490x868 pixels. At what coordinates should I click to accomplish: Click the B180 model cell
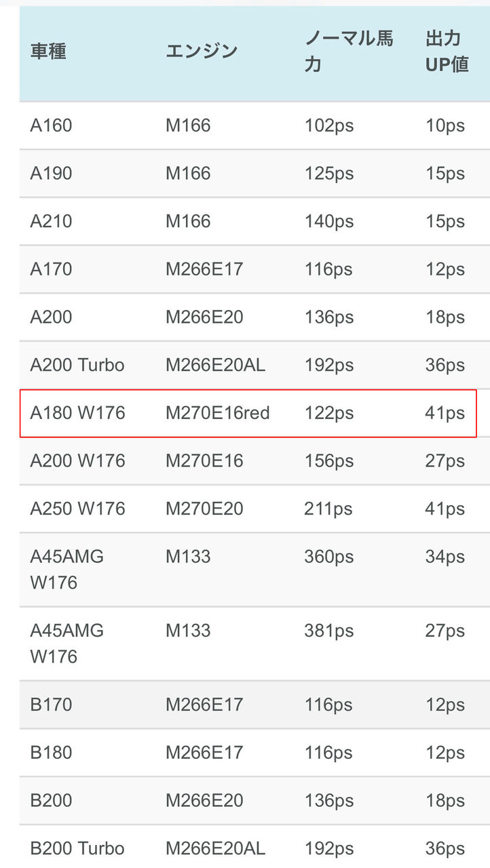pos(51,753)
